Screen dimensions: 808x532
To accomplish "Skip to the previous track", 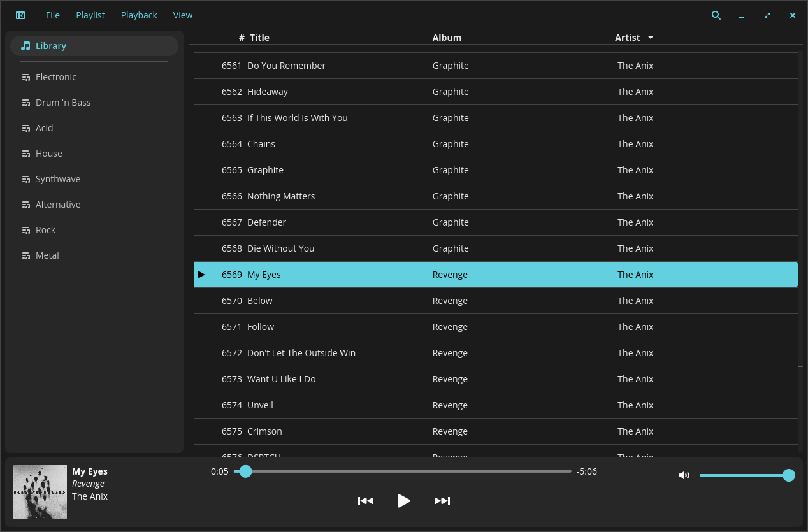I will click(x=366, y=501).
